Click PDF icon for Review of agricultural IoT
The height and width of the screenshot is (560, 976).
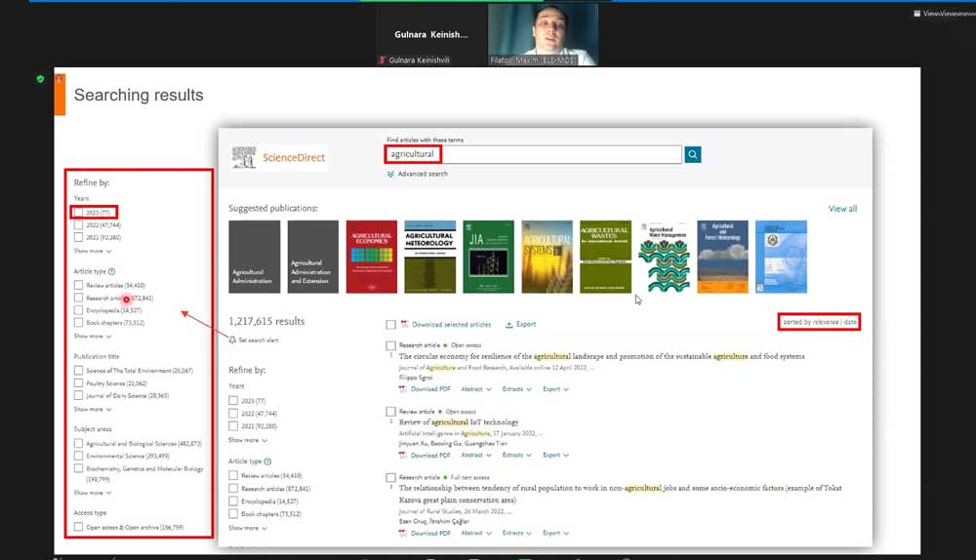(402, 455)
